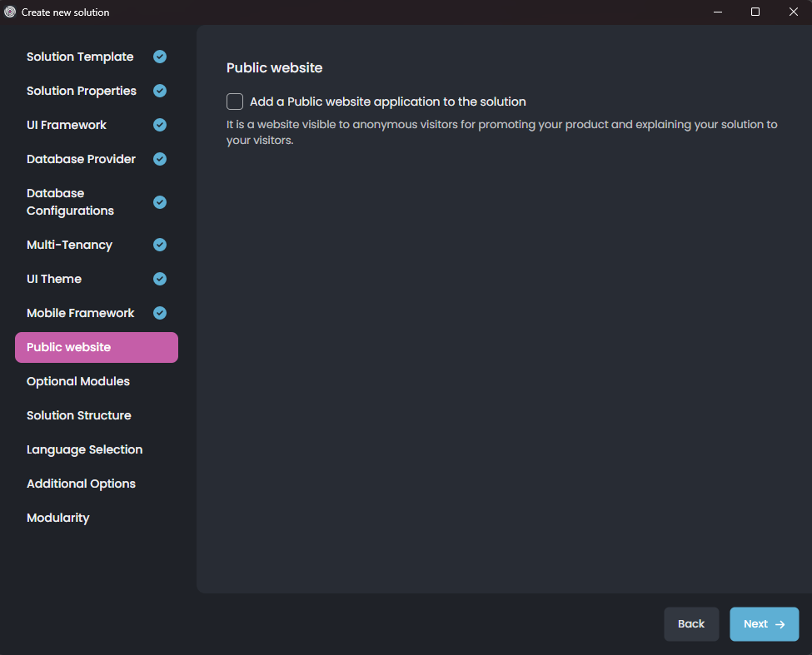Select the Solution Structure step
The width and height of the screenshot is (812, 655).
click(79, 415)
